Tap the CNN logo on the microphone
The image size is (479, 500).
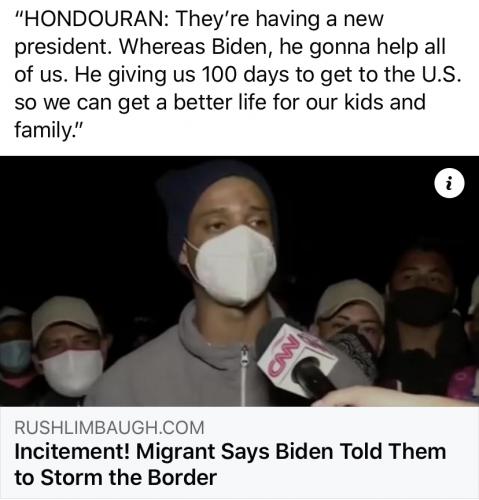[x=283, y=356]
